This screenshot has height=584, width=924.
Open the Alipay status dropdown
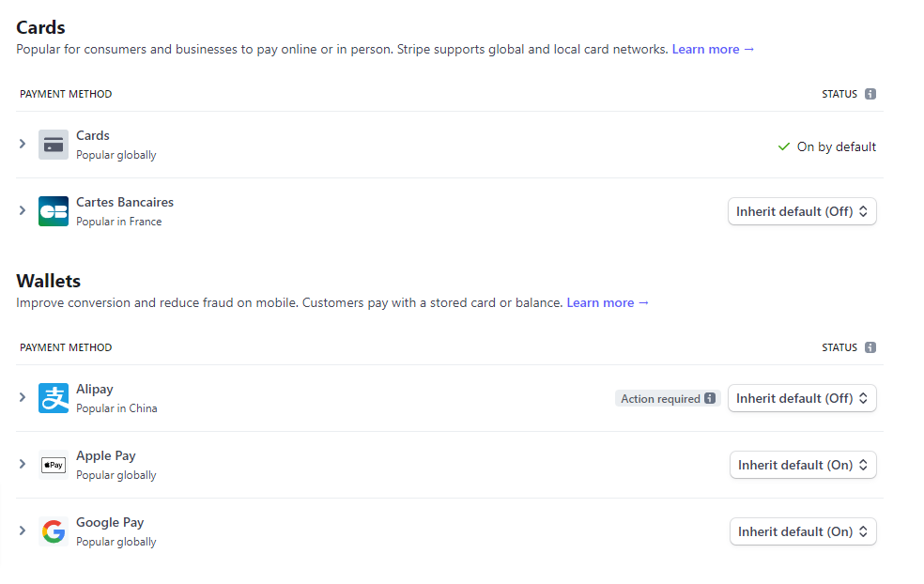(x=802, y=398)
